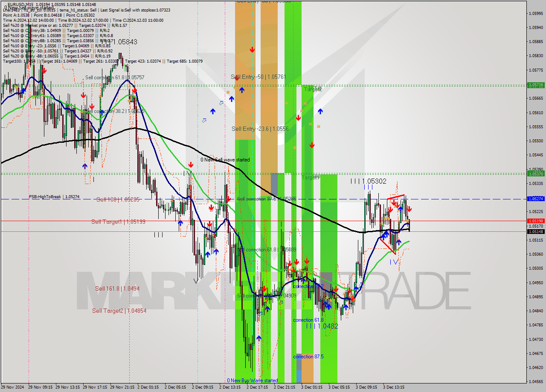The height and width of the screenshot is (392, 546).
Task: Click the red 1.05190 price tag
Action: (x=536, y=221)
